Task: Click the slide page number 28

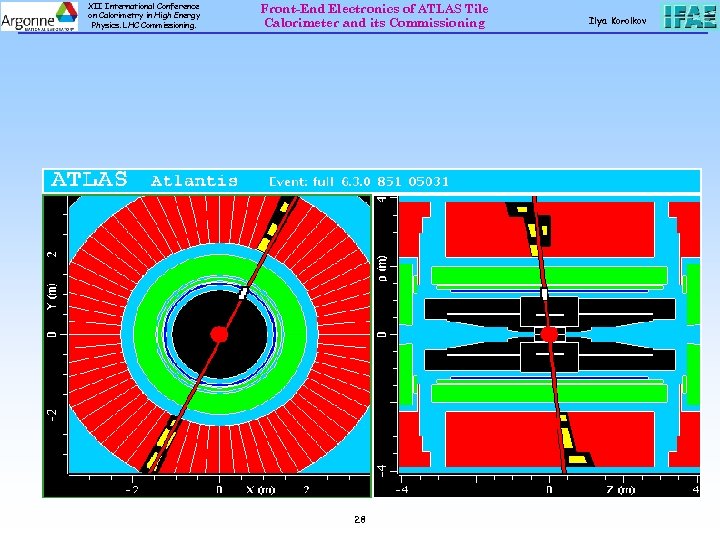Action: tap(360, 519)
